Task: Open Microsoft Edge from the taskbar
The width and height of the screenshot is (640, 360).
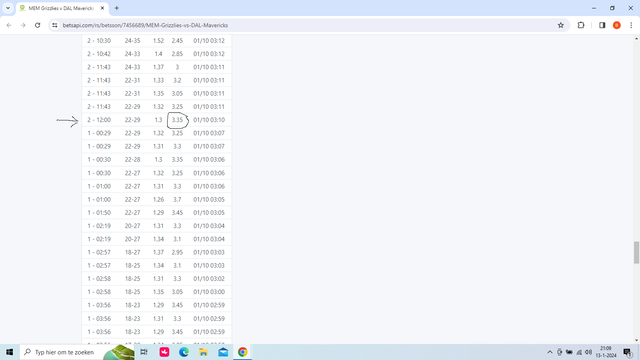Action: [184, 352]
